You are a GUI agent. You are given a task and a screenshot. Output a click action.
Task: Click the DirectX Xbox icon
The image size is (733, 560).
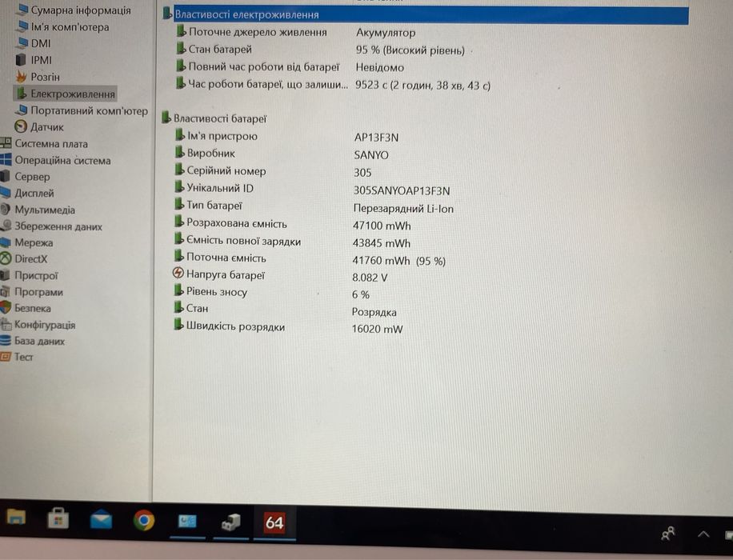tap(6, 258)
